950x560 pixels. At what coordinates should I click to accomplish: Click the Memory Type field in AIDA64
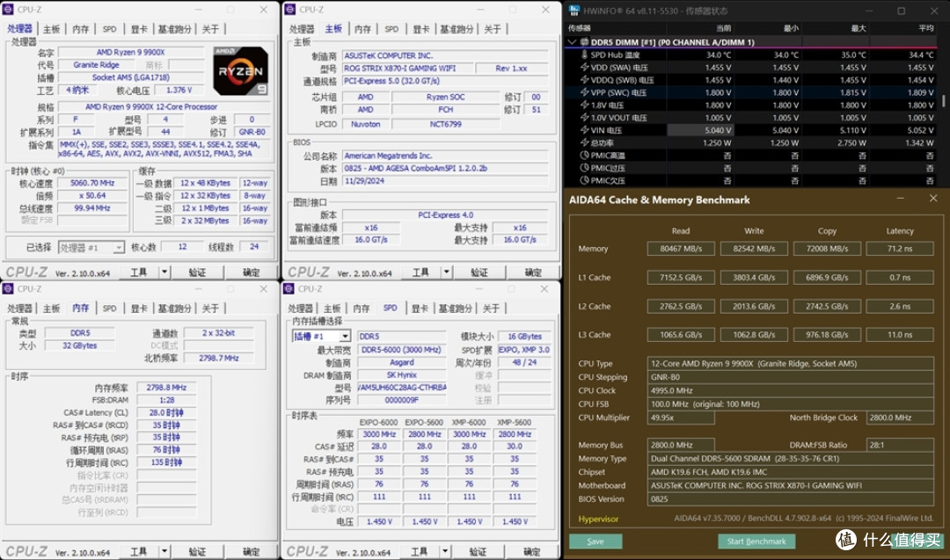tap(790, 458)
